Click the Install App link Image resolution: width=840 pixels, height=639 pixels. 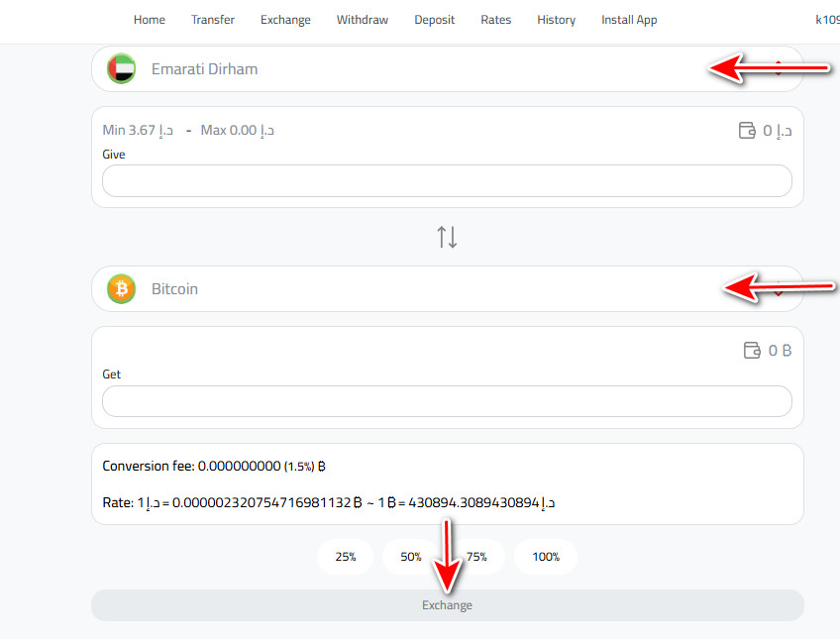(628, 20)
